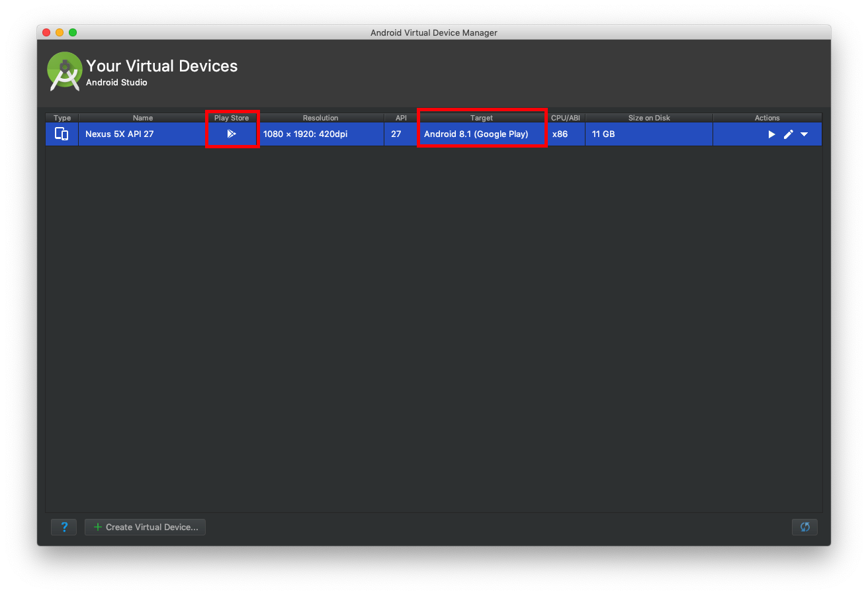Click the Play Store icon on the device row
The height and width of the screenshot is (595, 868).
pos(232,134)
